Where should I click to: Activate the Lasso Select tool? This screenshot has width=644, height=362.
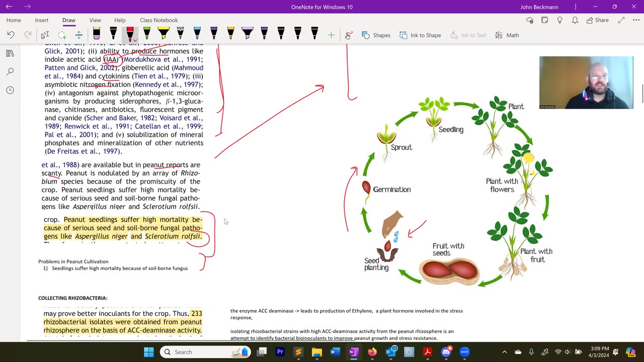click(62, 35)
